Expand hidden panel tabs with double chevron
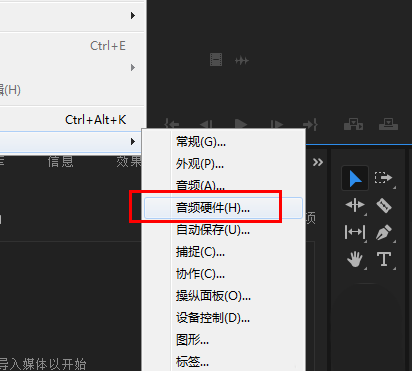The height and width of the screenshot is (371, 412). (x=318, y=162)
